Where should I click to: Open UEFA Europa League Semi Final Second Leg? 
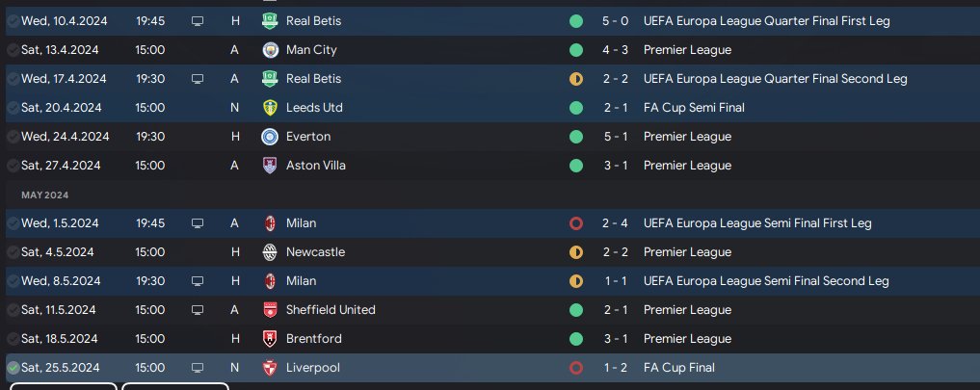click(x=766, y=281)
